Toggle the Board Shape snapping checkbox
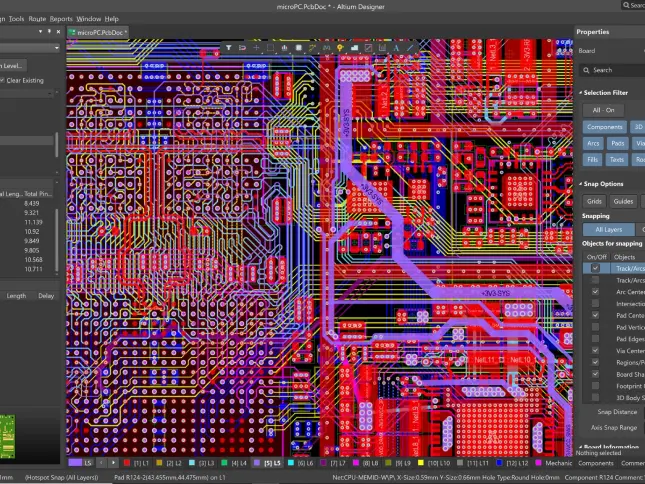The image size is (645, 484). click(595, 374)
